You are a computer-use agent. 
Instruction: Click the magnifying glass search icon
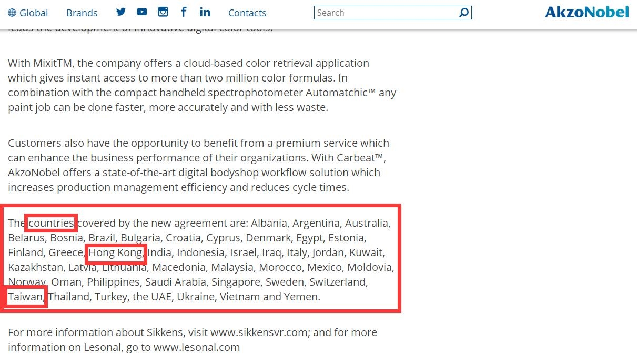pos(464,13)
